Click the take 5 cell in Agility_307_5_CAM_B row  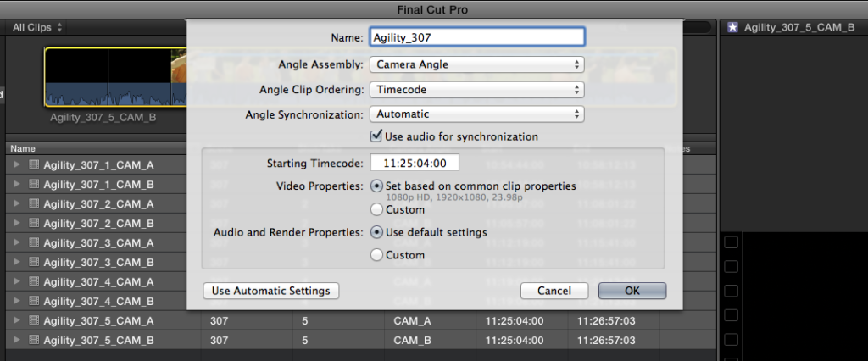click(x=305, y=340)
